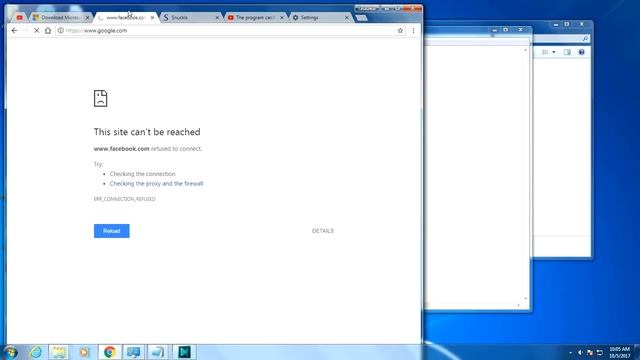Switch to the first YouTube pinned tab
Screen dimensions: 640x360
pyautogui.click(x=19, y=18)
